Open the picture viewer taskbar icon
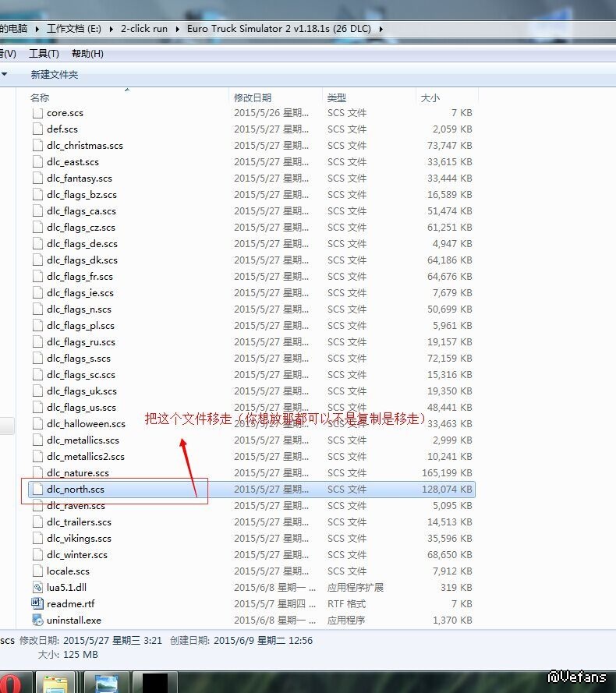616x693 pixels. coord(106,683)
